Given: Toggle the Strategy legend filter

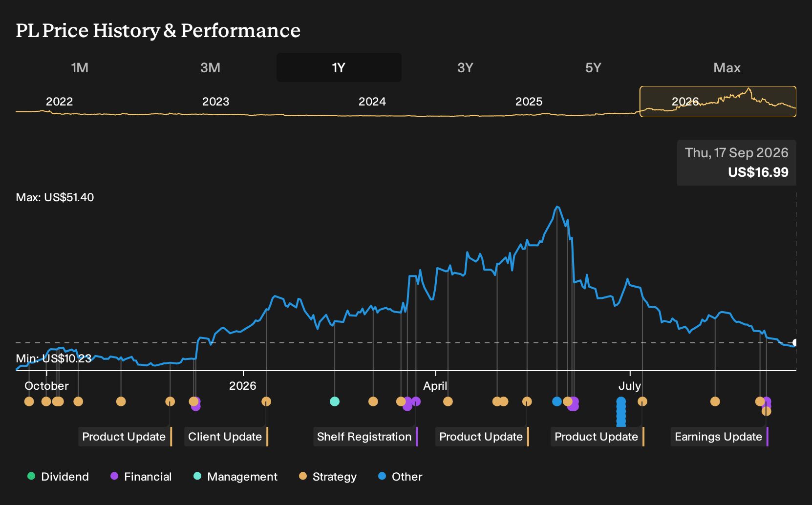Looking at the screenshot, I should pyautogui.click(x=328, y=477).
